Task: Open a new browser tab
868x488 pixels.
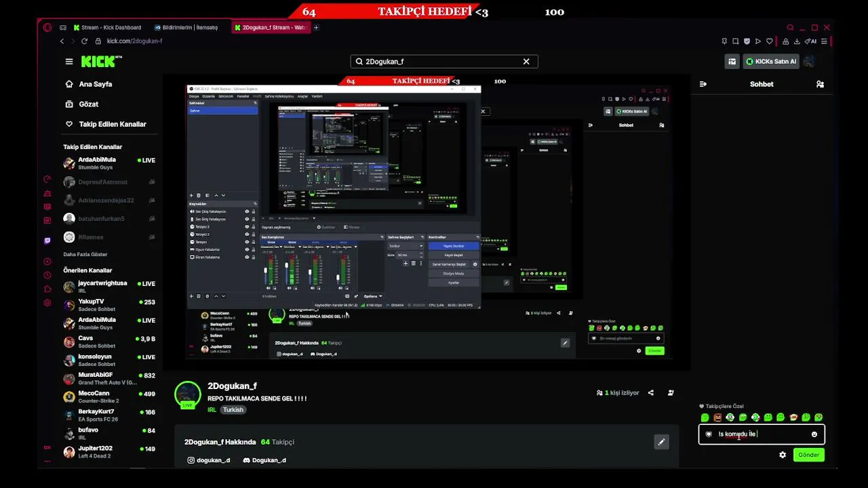Action: (316, 28)
